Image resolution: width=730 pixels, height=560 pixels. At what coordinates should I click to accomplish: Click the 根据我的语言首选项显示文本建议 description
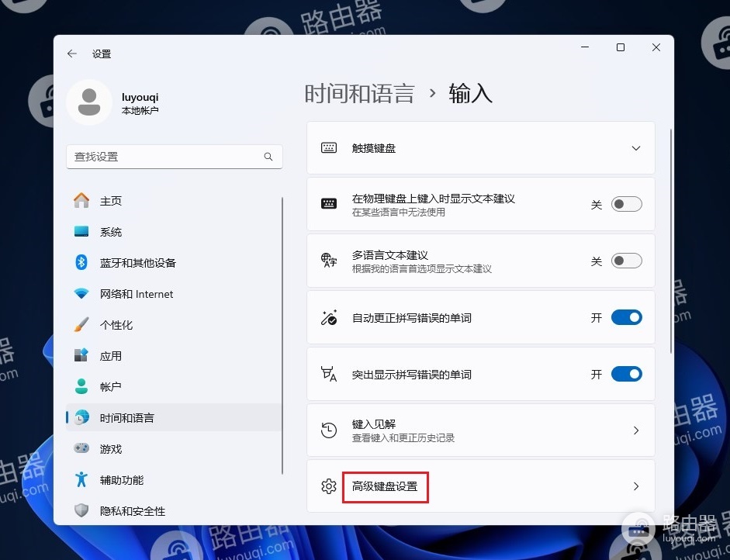tap(422, 268)
